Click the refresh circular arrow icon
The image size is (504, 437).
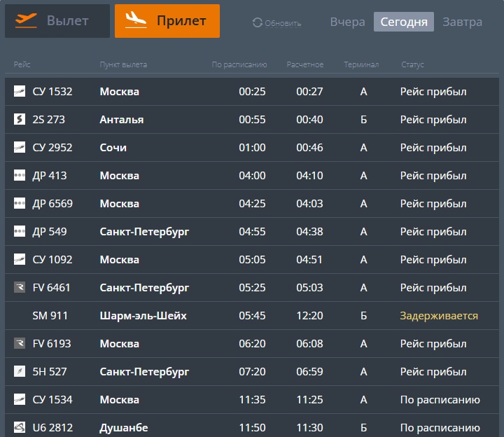click(x=258, y=22)
